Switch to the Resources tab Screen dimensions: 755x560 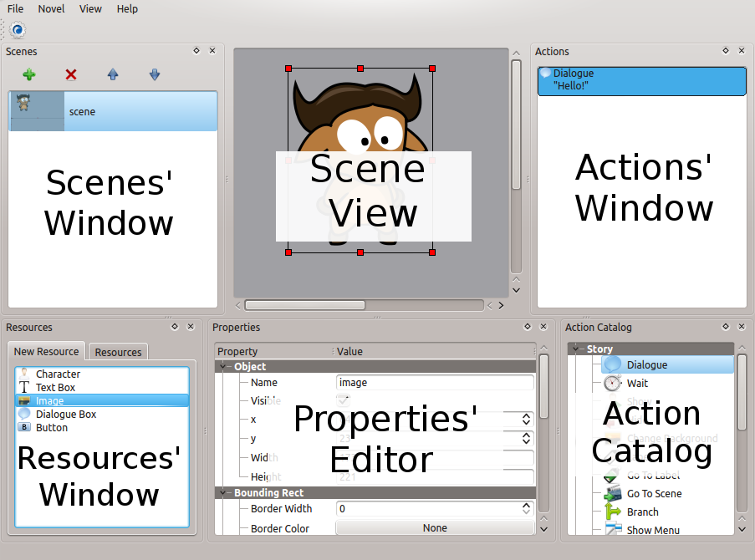[118, 352]
